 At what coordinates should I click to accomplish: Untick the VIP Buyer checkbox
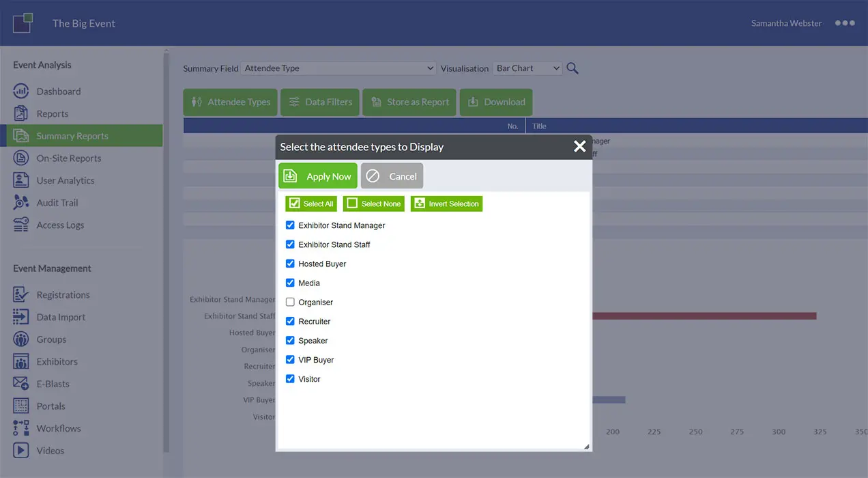click(x=290, y=359)
